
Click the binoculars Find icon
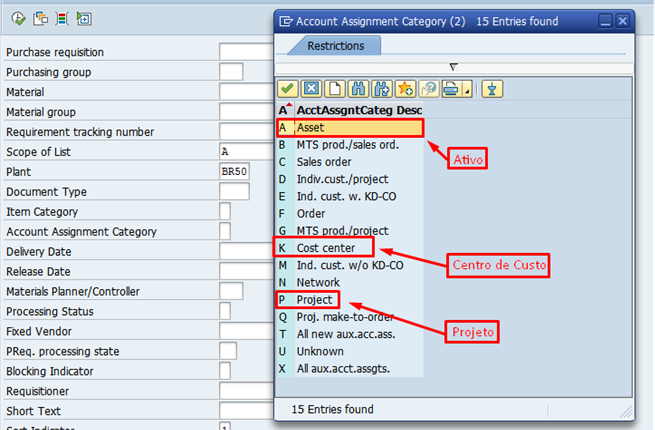(358, 89)
